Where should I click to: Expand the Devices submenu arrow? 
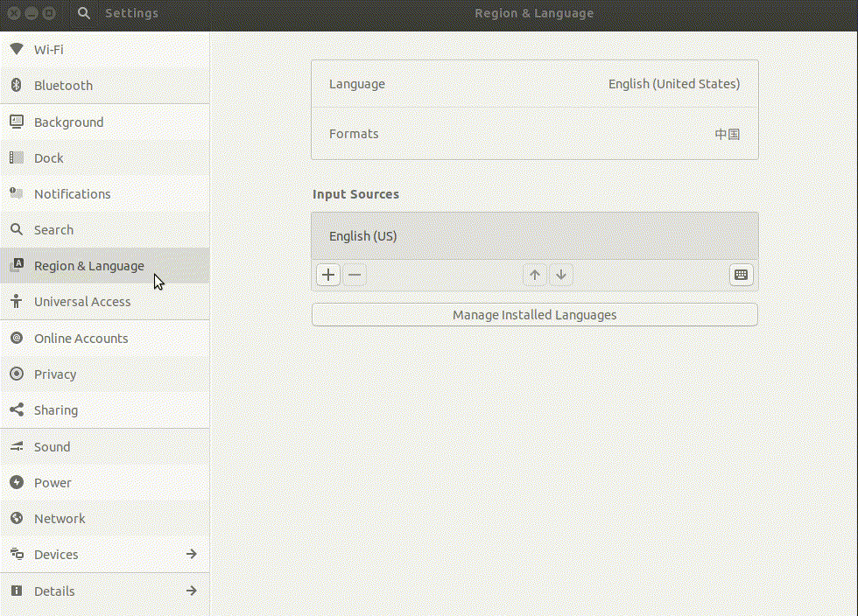pos(191,554)
